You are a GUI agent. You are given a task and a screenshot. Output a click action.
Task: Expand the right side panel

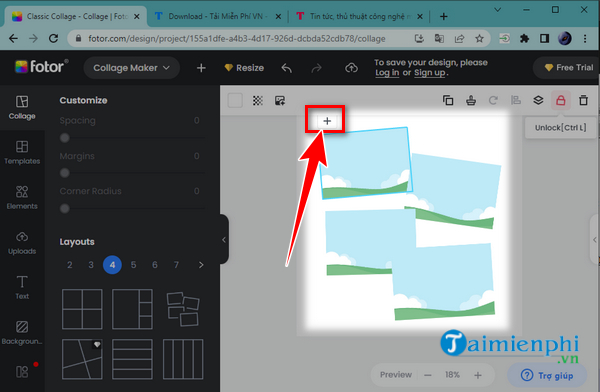point(594,240)
